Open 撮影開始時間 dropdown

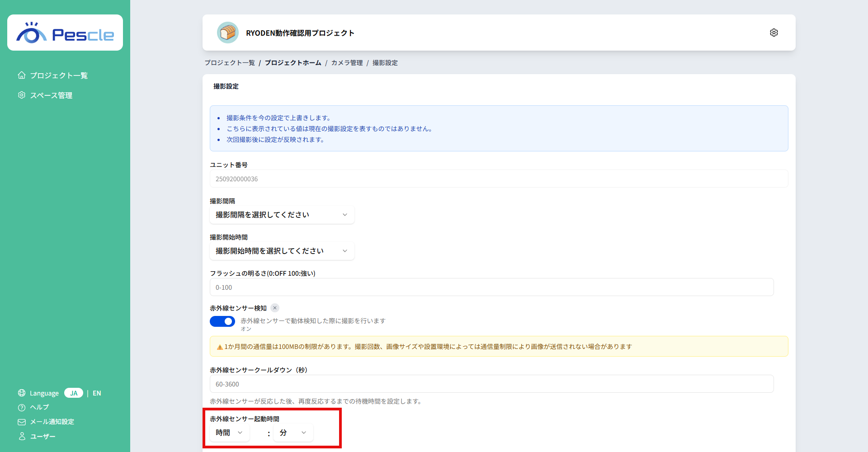282,251
